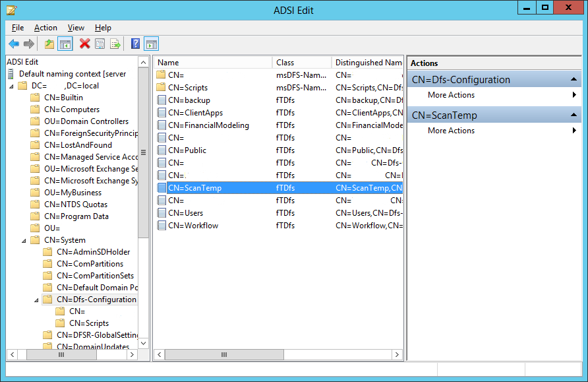Minimize the ADSI Edit window
588x382 pixels.
tap(527, 8)
